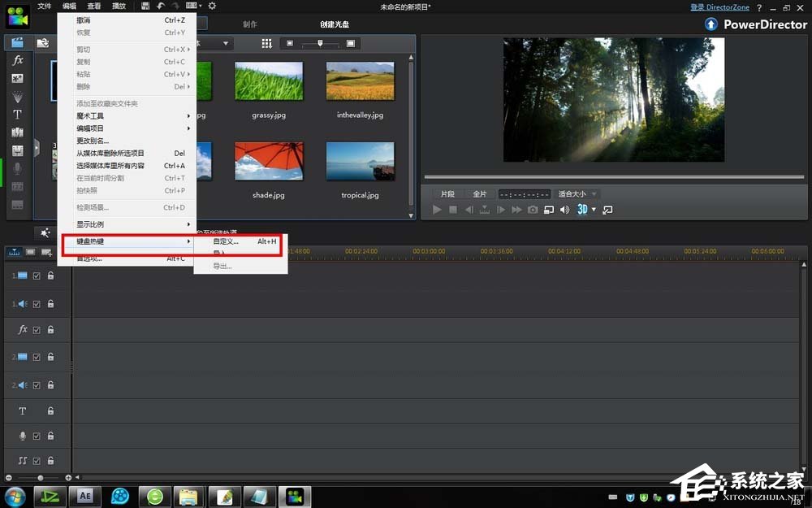This screenshot has height=508, width=812.
Task: Open the 适合大小 preview size dropdown
Action: coord(577,194)
